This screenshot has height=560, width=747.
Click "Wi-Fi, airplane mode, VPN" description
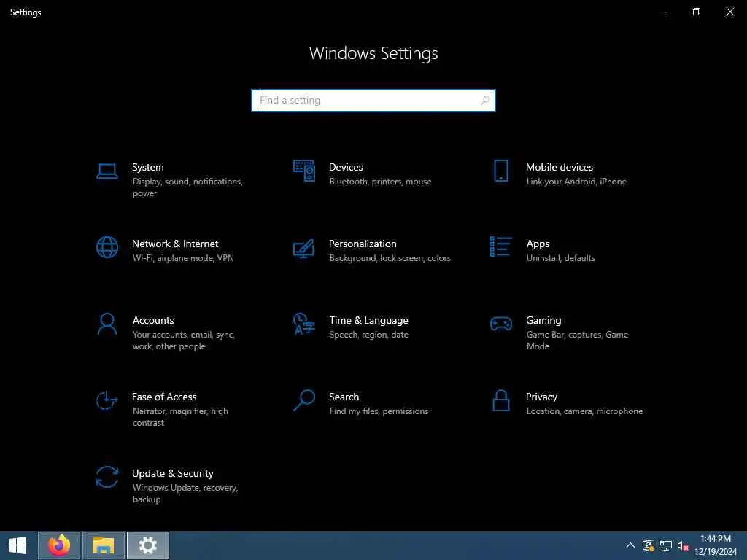183,258
